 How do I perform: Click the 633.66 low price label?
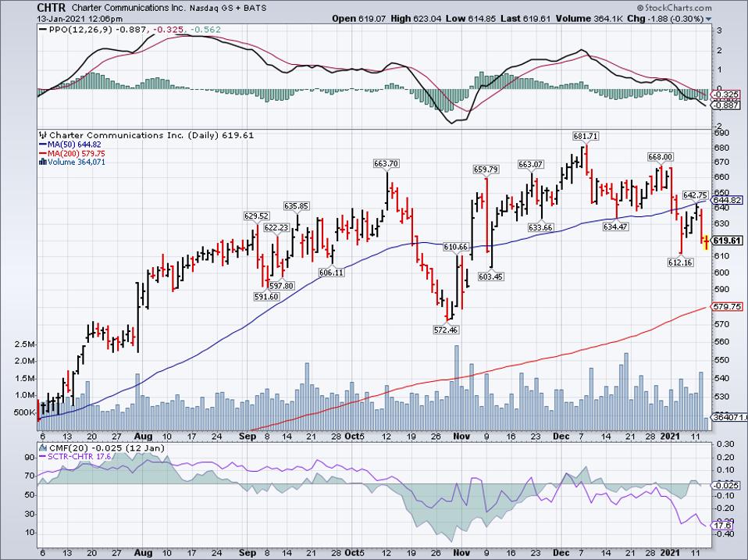540,227
